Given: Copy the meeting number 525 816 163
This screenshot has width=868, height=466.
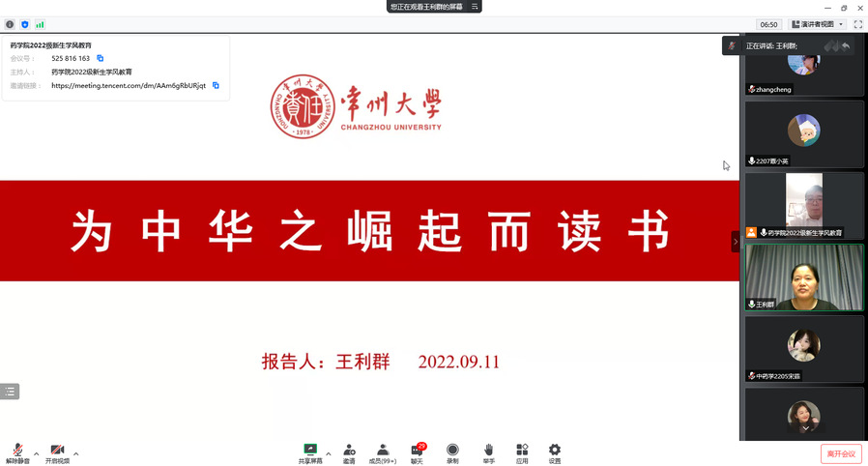Looking at the screenshot, I should pyautogui.click(x=101, y=59).
